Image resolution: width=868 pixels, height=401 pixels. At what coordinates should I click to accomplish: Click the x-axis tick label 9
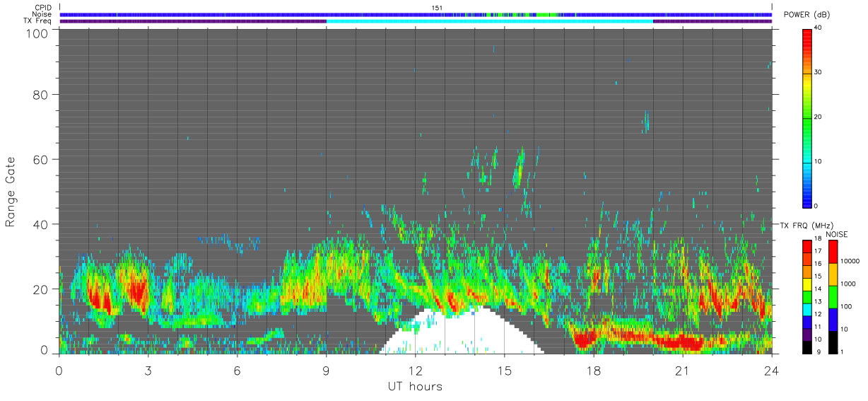click(326, 371)
